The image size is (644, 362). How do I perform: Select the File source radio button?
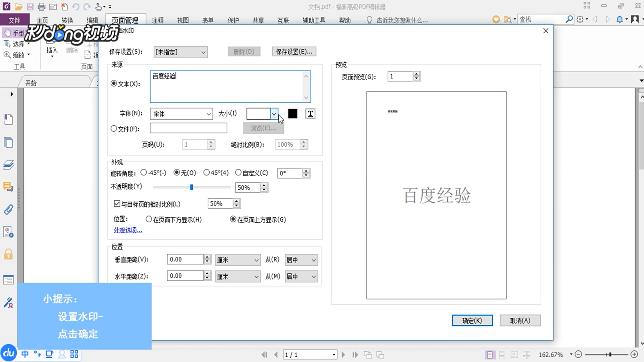114,128
